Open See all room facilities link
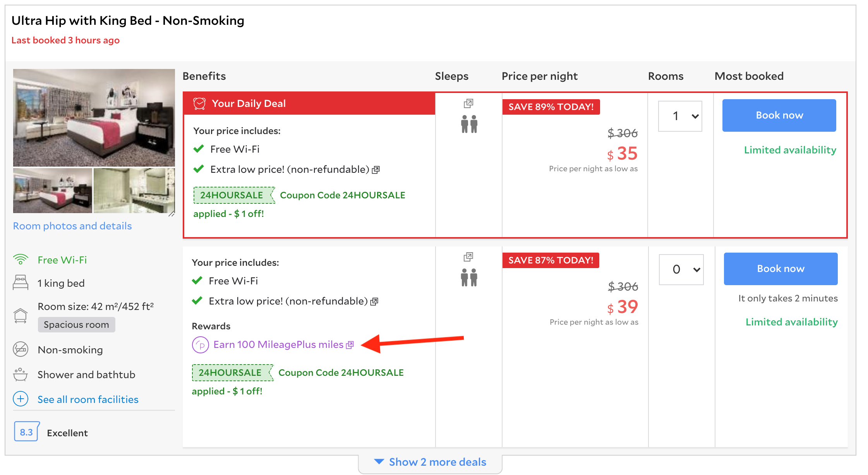This screenshot has height=475, width=868. (88, 399)
